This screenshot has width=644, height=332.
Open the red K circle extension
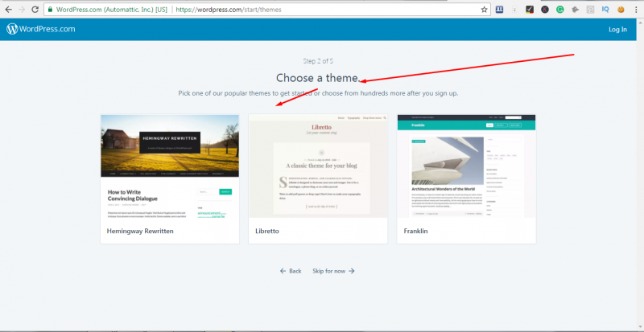[x=545, y=10]
